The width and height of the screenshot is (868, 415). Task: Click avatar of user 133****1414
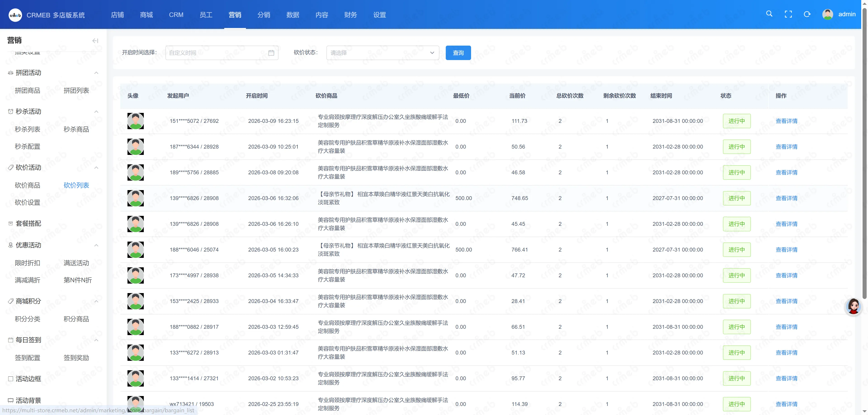click(x=135, y=378)
